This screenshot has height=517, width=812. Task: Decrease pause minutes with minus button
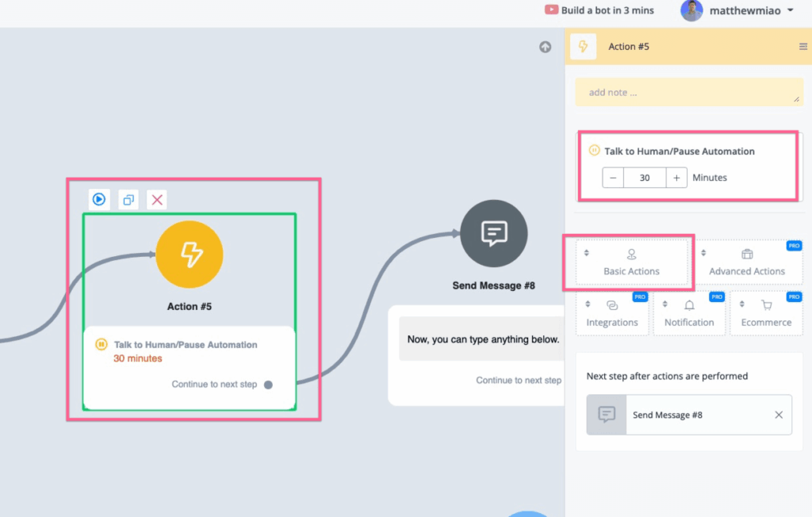click(x=613, y=178)
